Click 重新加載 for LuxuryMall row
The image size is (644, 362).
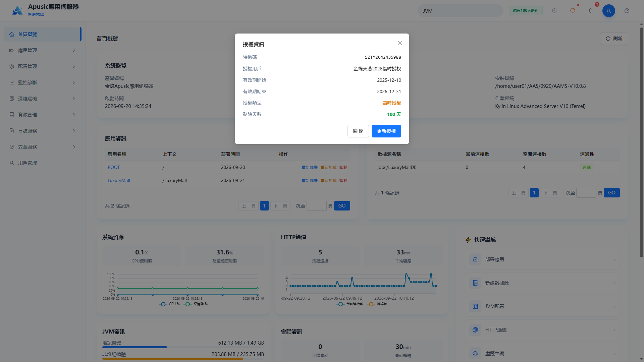tap(328, 181)
